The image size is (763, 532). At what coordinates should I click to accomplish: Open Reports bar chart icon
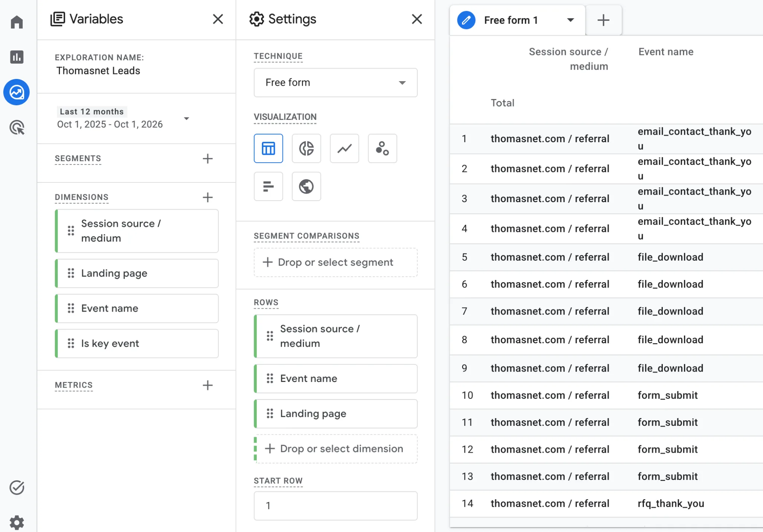[x=17, y=57]
